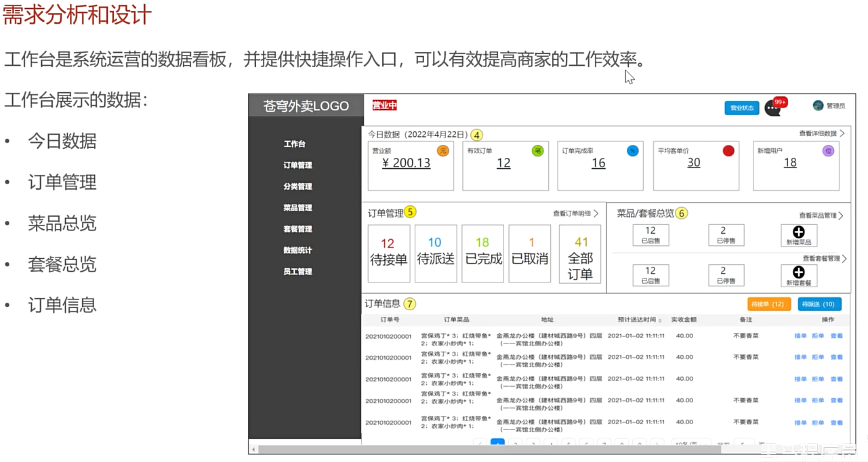Click the 地址 column header
The height and width of the screenshot is (462, 868).
click(x=547, y=320)
